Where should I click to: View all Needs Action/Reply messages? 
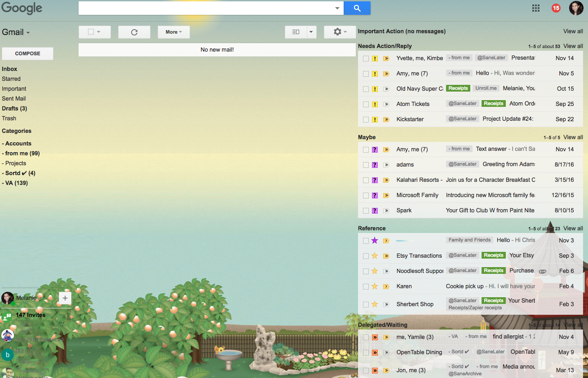click(573, 46)
